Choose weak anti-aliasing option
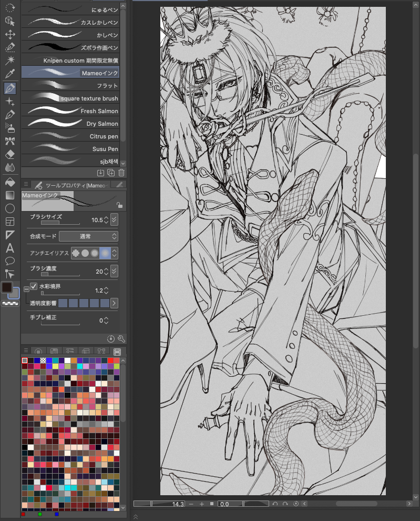 coord(85,253)
